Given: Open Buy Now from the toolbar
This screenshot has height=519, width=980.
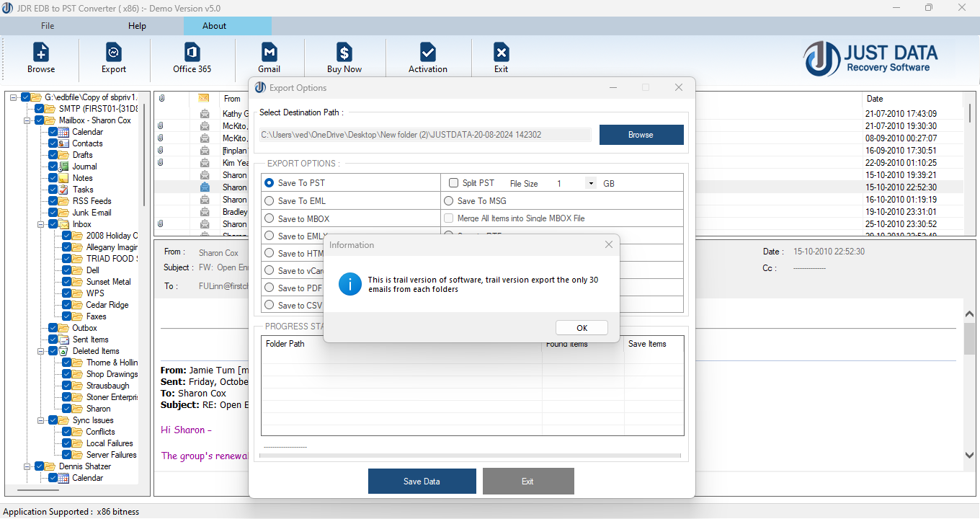Looking at the screenshot, I should pyautogui.click(x=344, y=57).
